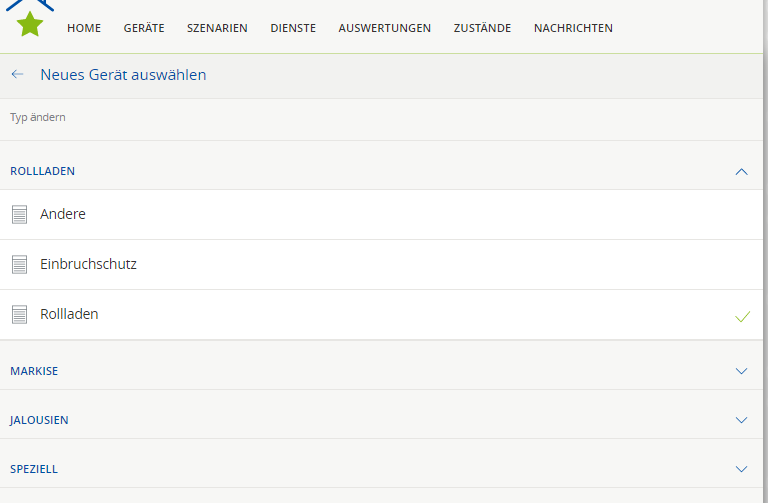Go back using the left arrow
The width and height of the screenshot is (768, 503).
pos(17,75)
